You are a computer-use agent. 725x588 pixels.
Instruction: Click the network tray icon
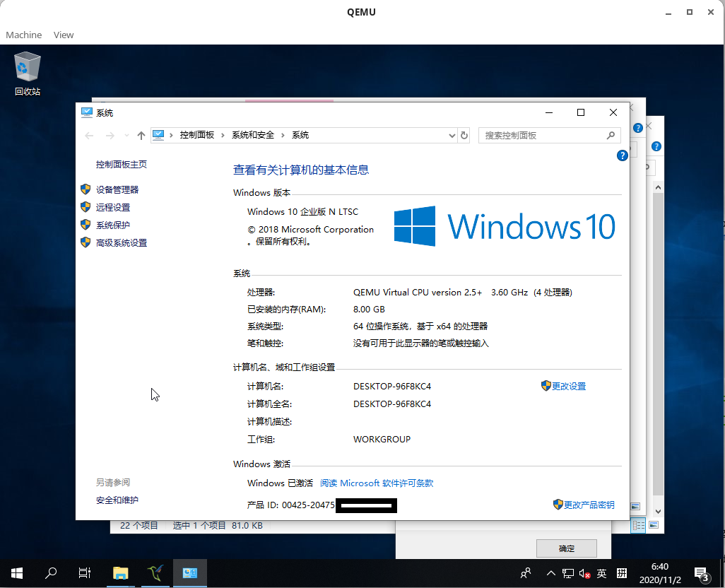(568, 574)
